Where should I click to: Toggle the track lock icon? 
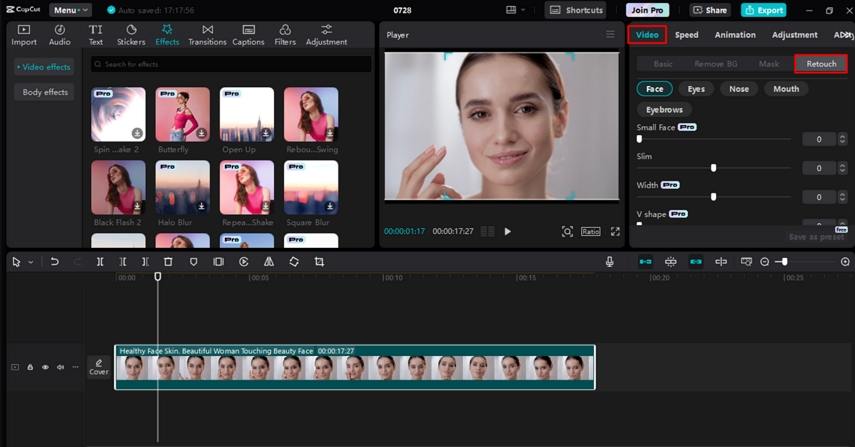30,367
